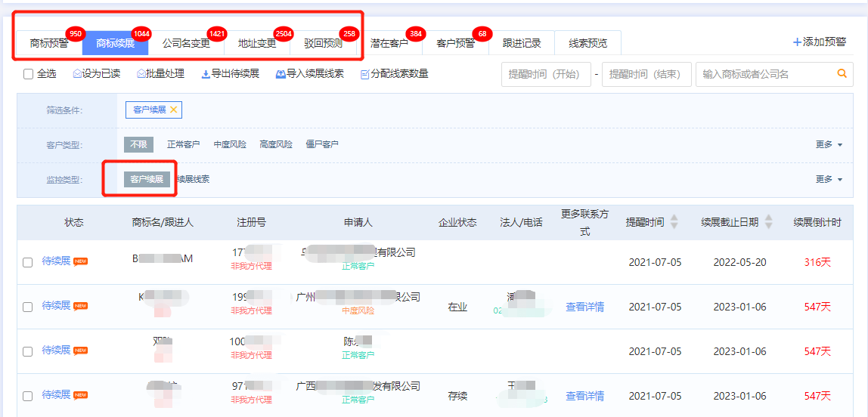Viewport: 868px width, 417px height.
Task: Click the orange search magnifier icon
Action: click(x=842, y=73)
